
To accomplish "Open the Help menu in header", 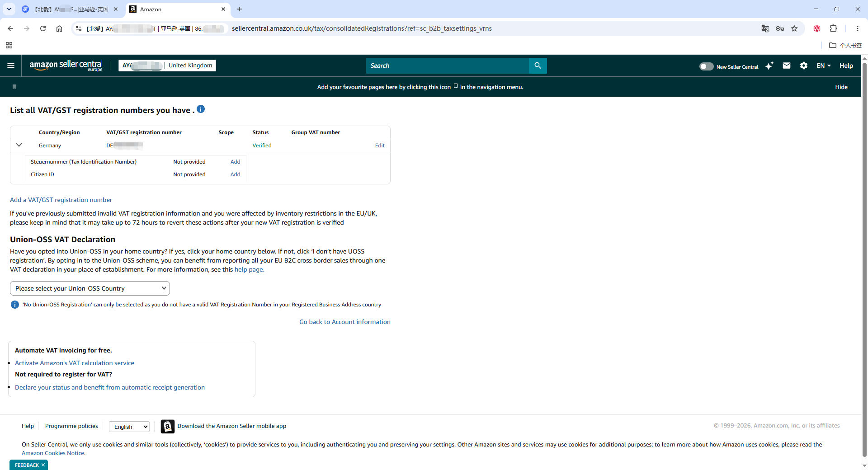I will (846, 66).
